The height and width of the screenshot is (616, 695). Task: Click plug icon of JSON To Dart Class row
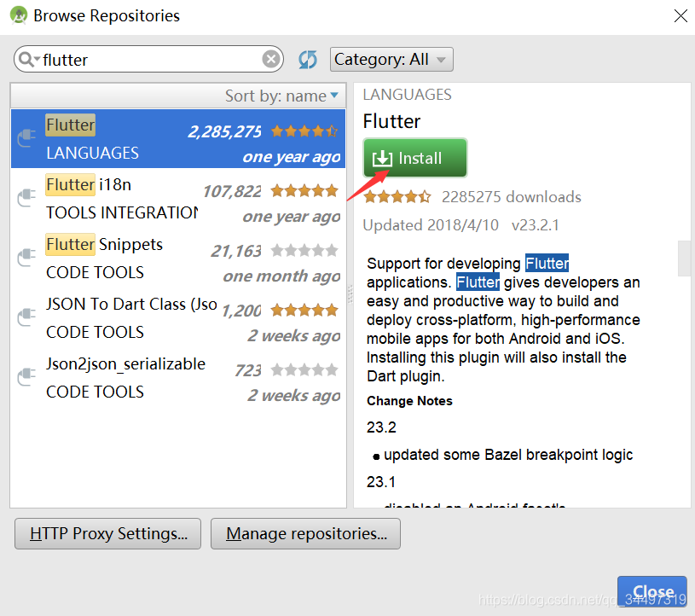pos(26,317)
